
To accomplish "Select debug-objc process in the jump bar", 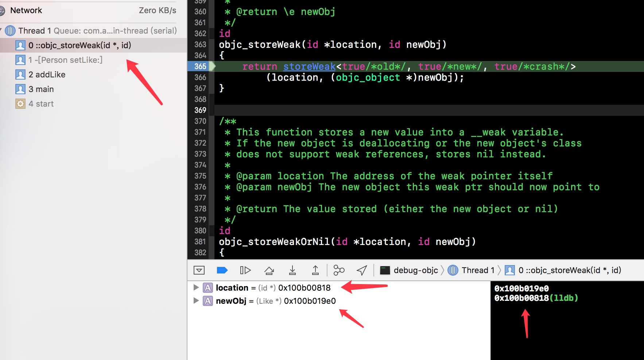I will pos(409,270).
